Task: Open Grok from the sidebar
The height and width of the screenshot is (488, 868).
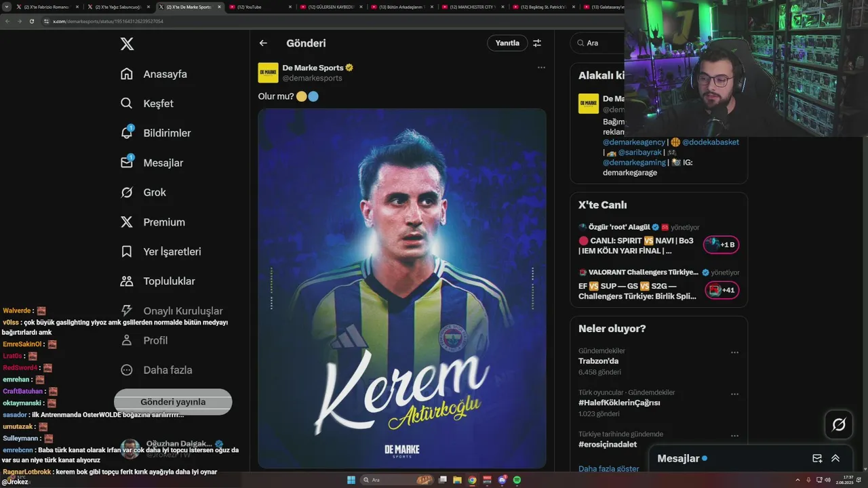Action: 143,192
